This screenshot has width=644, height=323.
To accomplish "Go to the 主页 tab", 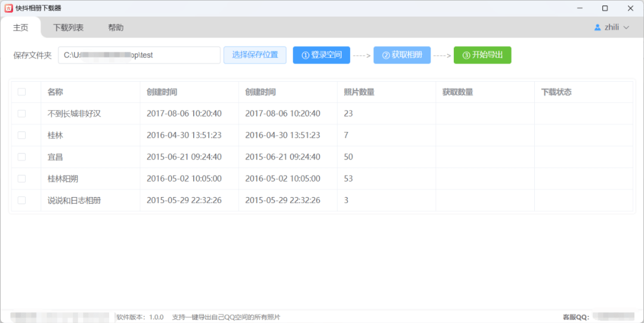I will (x=20, y=27).
